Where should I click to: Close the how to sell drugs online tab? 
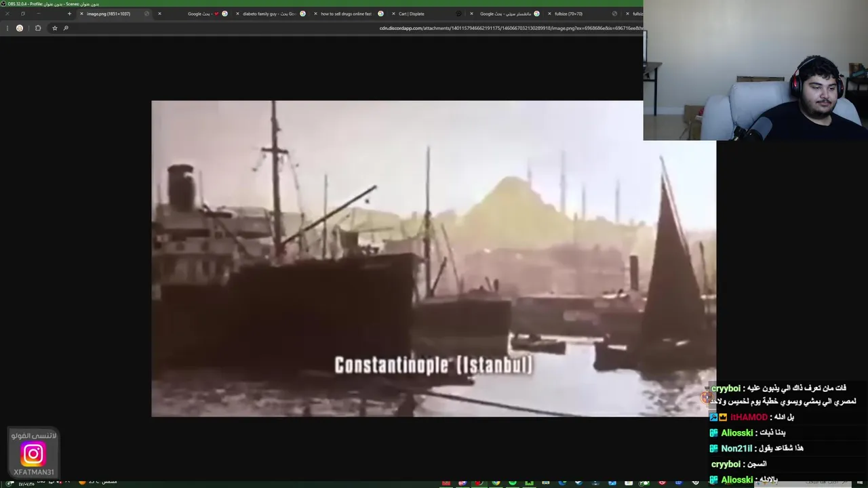[x=315, y=14]
